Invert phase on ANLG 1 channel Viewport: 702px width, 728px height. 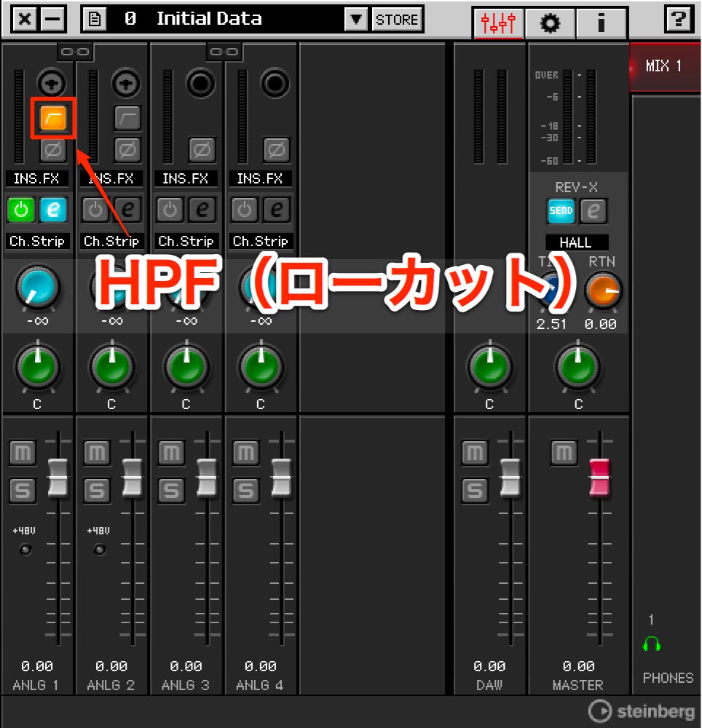[x=53, y=149]
